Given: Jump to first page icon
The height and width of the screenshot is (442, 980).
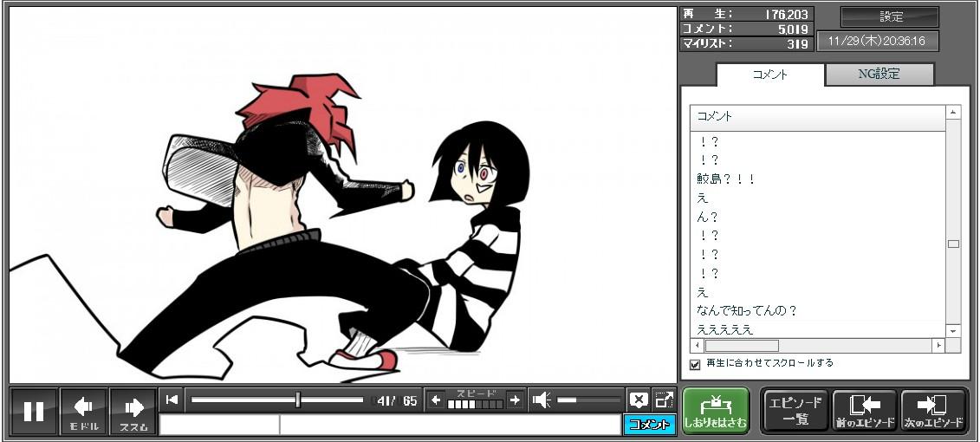Looking at the screenshot, I should [x=172, y=400].
